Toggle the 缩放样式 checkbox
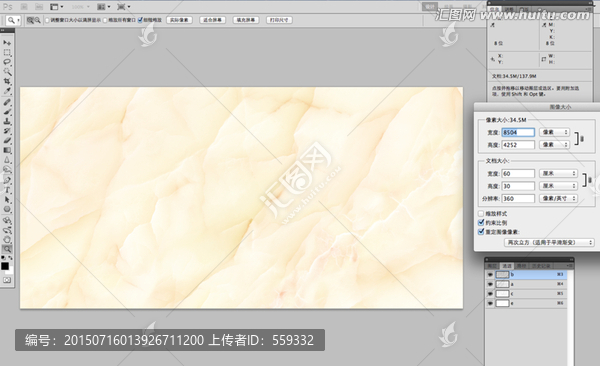 [x=481, y=213]
